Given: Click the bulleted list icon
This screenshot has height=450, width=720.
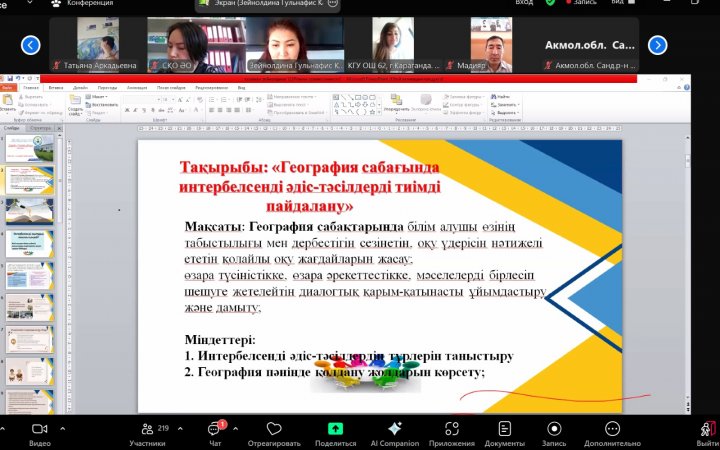Looking at the screenshot, I should pyautogui.click(x=212, y=100).
